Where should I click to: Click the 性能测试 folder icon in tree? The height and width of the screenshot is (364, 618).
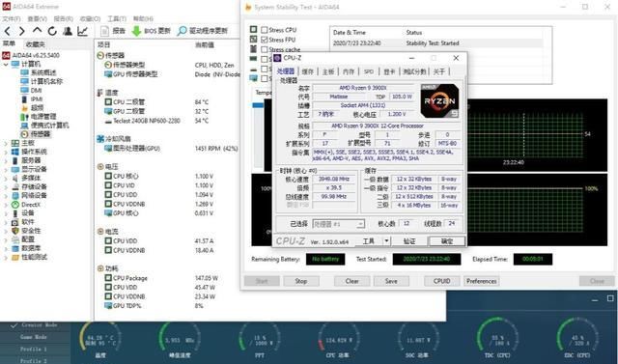(15, 257)
